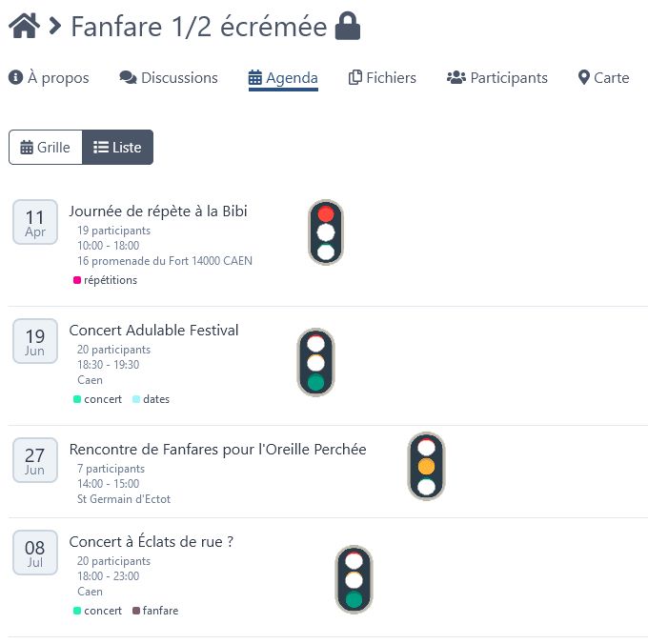The image size is (648, 644).
Task: Go to the Participants tab
Action: coord(496,78)
